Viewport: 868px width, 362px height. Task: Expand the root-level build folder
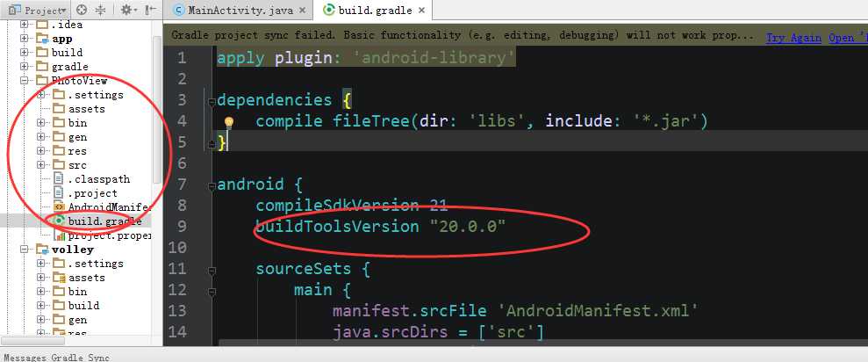[x=24, y=52]
